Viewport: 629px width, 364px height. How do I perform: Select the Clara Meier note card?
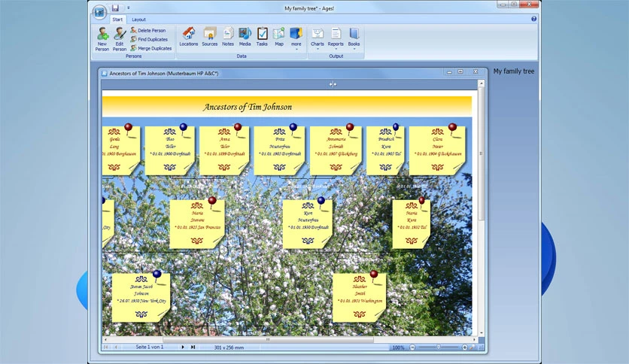[437, 150]
